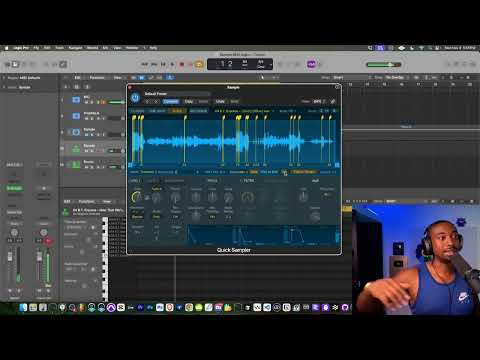Switch Quick Sampler to One Shot mode
The image size is (480, 360).
pyautogui.click(x=157, y=111)
